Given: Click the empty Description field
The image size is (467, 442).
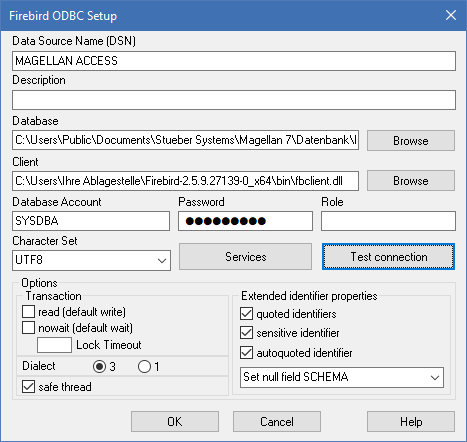Looking at the screenshot, I should click(x=234, y=100).
